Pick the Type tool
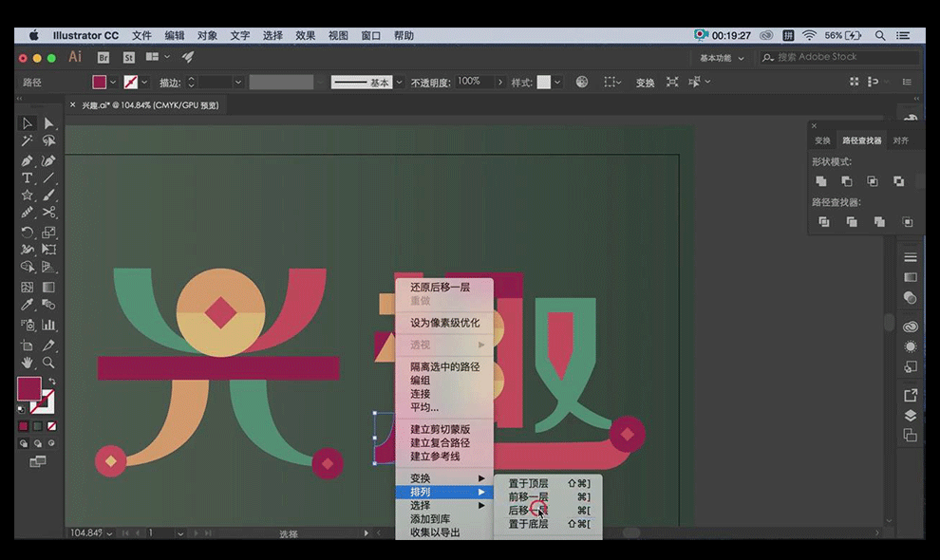Screen dimensions: 940x560 point(27,178)
